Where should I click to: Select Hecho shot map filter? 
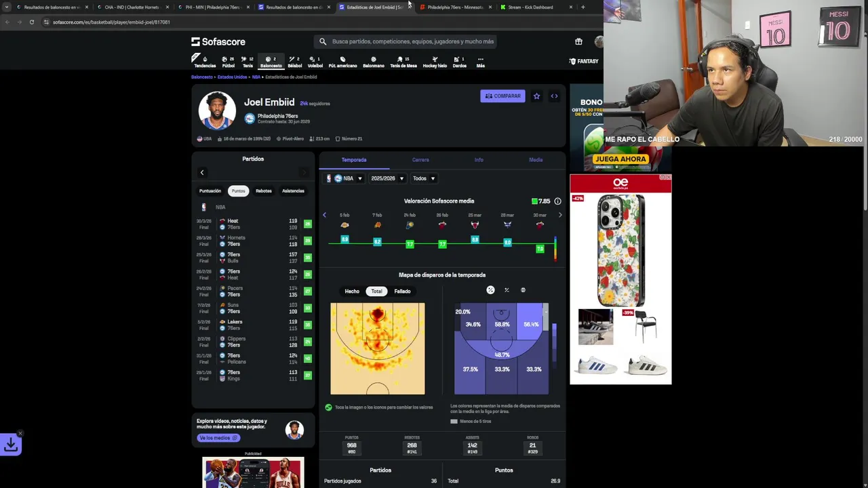(x=352, y=291)
